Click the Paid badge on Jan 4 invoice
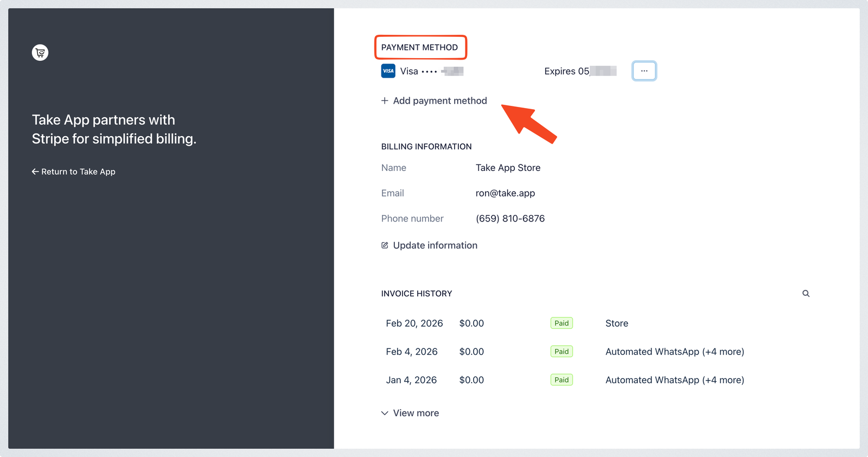Viewport: 868px width, 457px height. 561,380
